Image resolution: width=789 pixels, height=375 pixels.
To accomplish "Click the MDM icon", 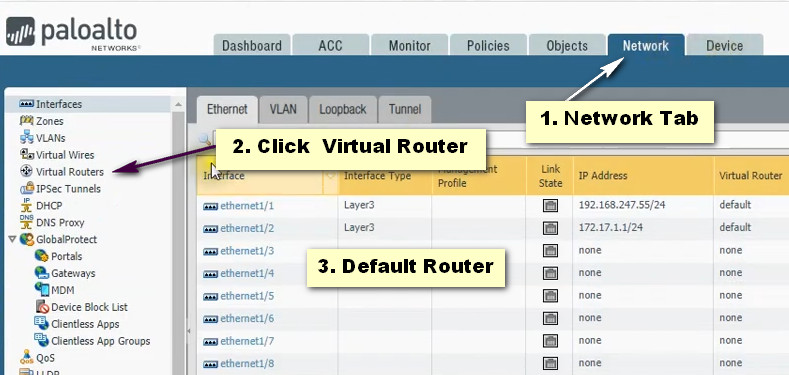I will point(41,289).
